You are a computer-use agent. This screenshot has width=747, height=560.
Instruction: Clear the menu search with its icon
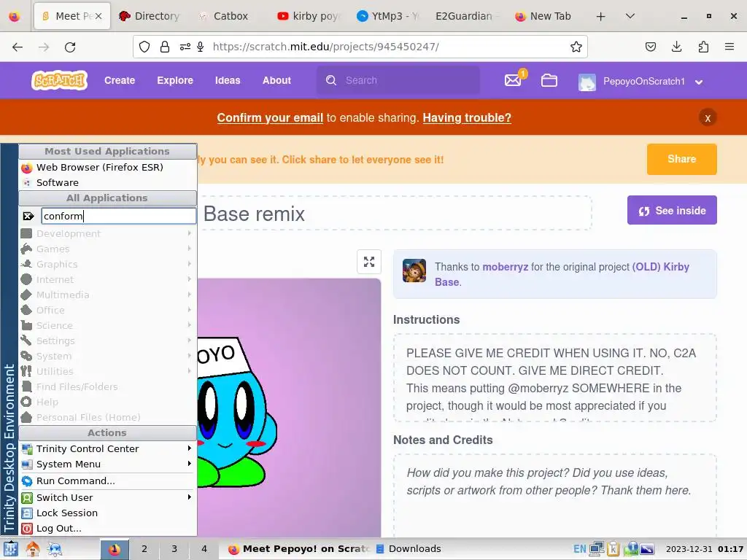click(x=28, y=216)
